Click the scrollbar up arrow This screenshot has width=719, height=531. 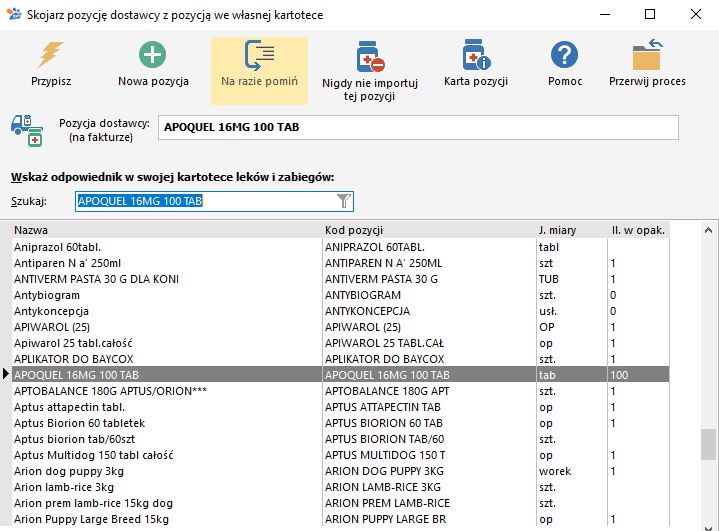(x=708, y=230)
